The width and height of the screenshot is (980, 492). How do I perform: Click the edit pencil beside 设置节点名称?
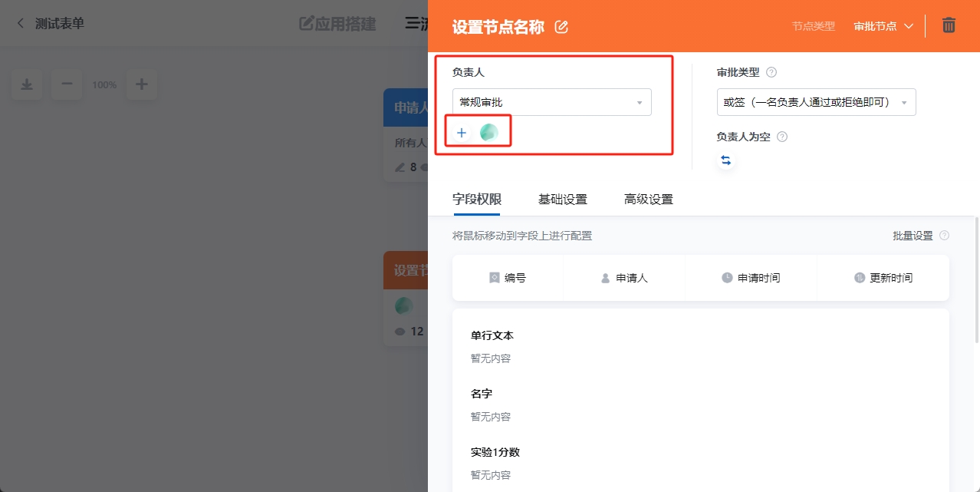click(x=561, y=26)
